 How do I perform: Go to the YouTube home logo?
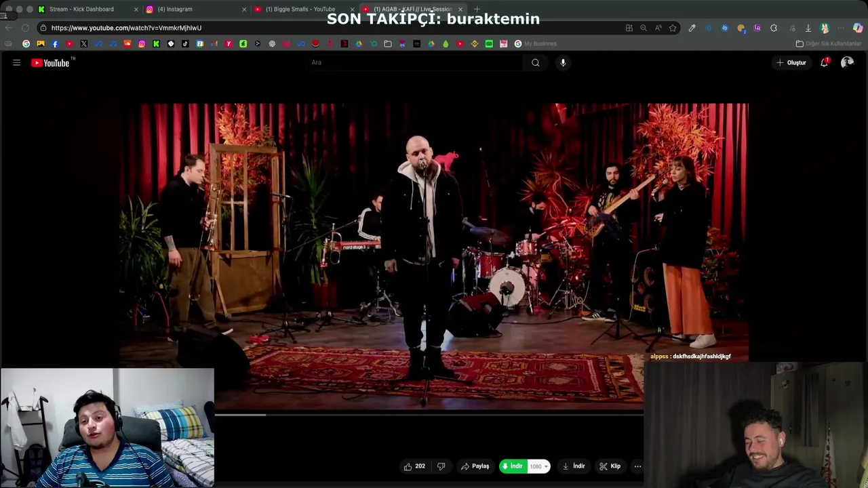(x=50, y=62)
